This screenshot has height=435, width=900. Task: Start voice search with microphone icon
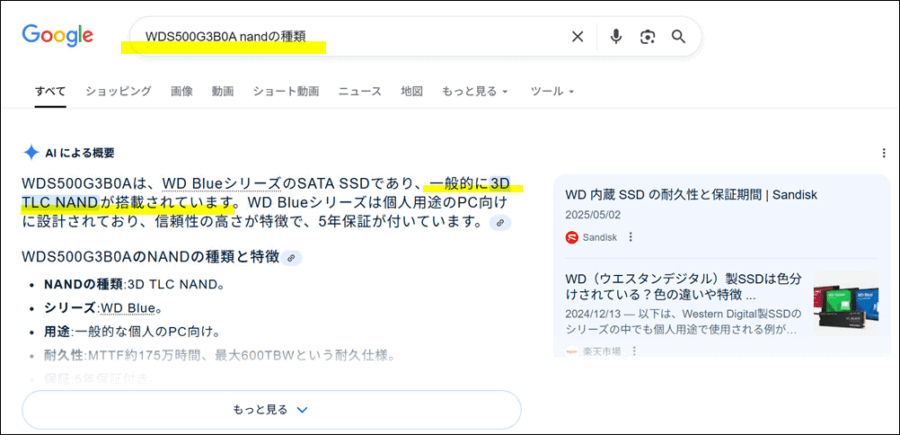coord(616,37)
